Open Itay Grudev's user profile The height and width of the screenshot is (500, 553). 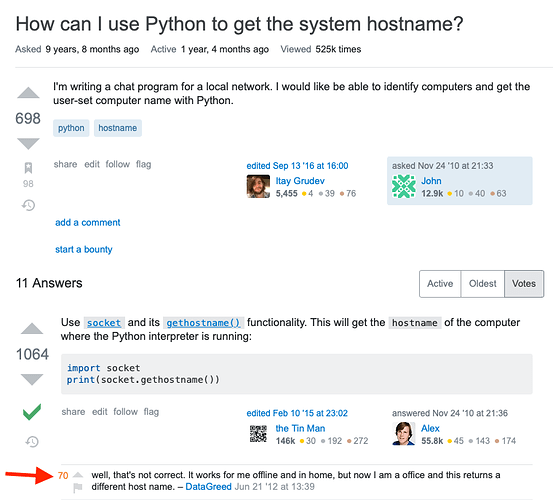tap(300, 181)
